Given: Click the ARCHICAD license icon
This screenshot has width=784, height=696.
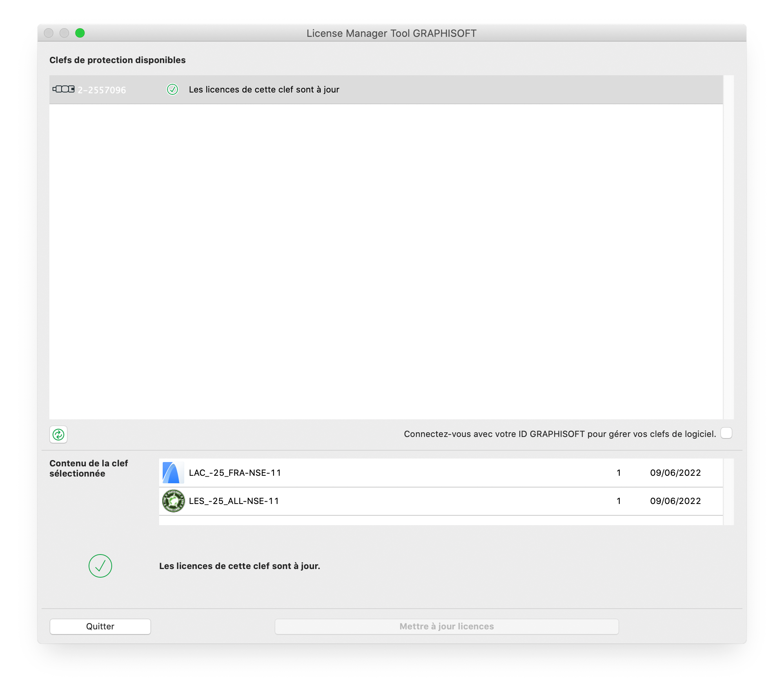Looking at the screenshot, I should tap(173, 473).
